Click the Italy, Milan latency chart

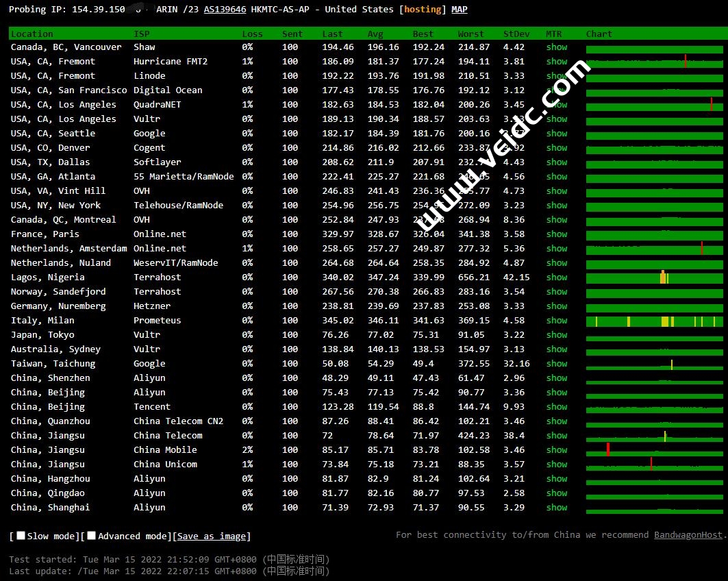pos(654,321)
